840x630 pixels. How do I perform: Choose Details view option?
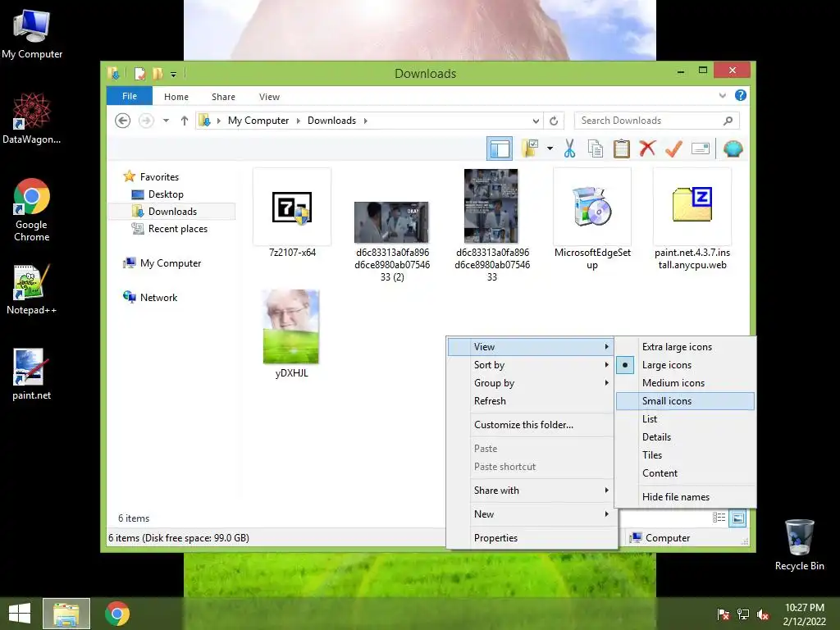(x=685, y=437)
